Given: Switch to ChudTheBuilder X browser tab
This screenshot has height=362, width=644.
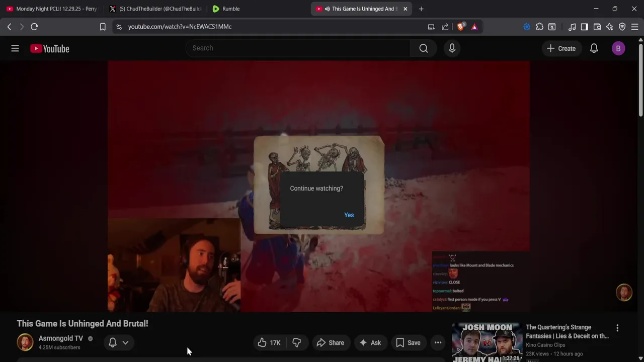Looking at the screenshot, I should coord(154,9).
